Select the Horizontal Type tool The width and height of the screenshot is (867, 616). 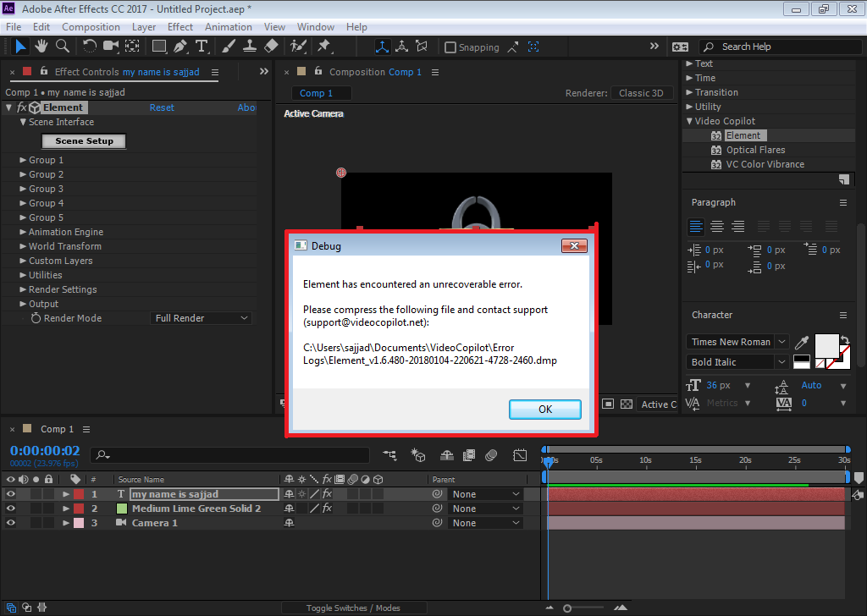click(202, 47)
